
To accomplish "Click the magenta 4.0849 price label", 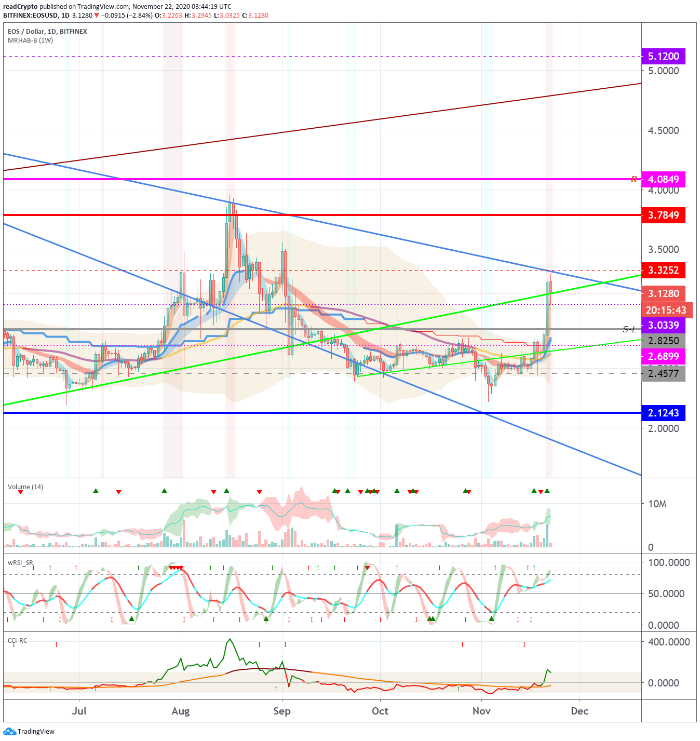I will coord(664,179).
